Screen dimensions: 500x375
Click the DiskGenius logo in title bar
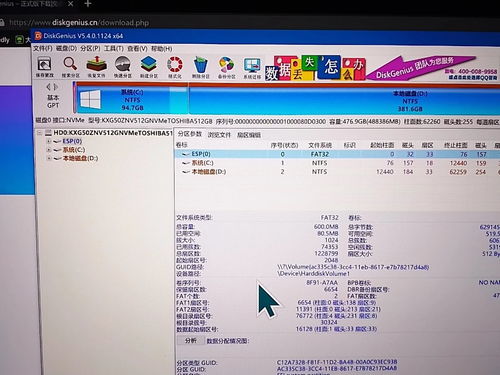pos(38,36)
